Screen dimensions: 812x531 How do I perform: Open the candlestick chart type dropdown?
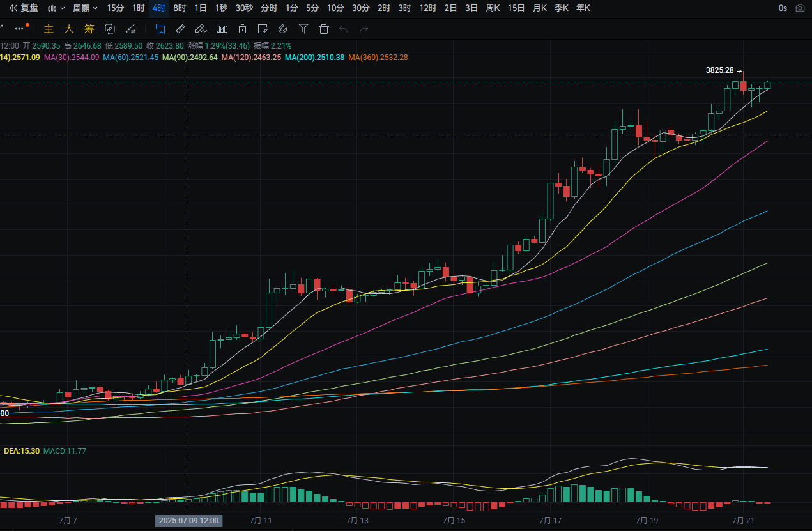(x=56, y=8)
